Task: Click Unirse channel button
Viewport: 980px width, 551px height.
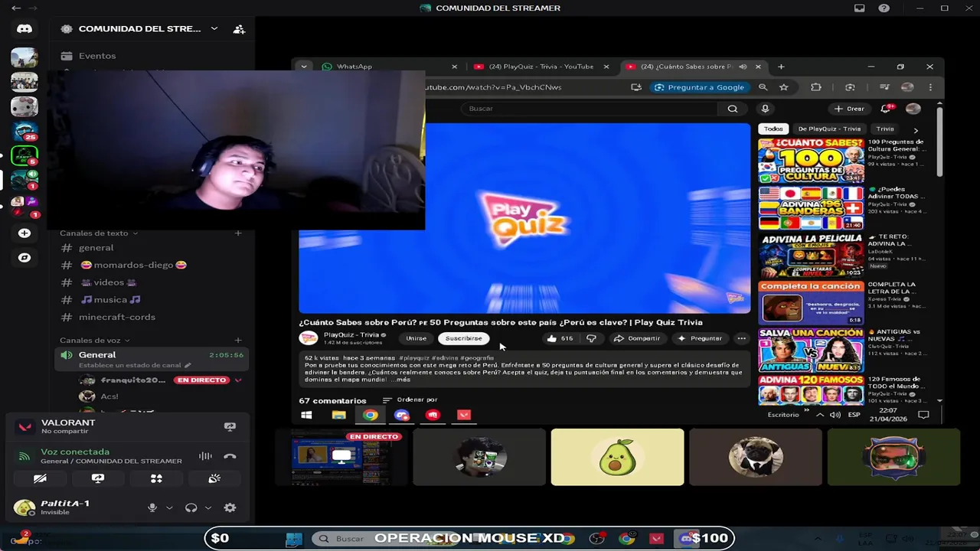Action: coord(416,338)
